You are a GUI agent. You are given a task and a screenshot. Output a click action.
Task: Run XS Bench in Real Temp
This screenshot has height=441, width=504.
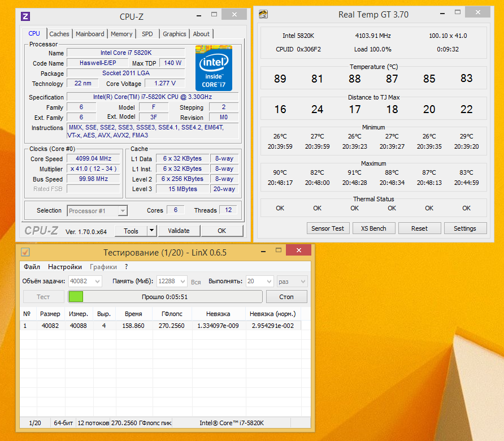pos(373,228)
